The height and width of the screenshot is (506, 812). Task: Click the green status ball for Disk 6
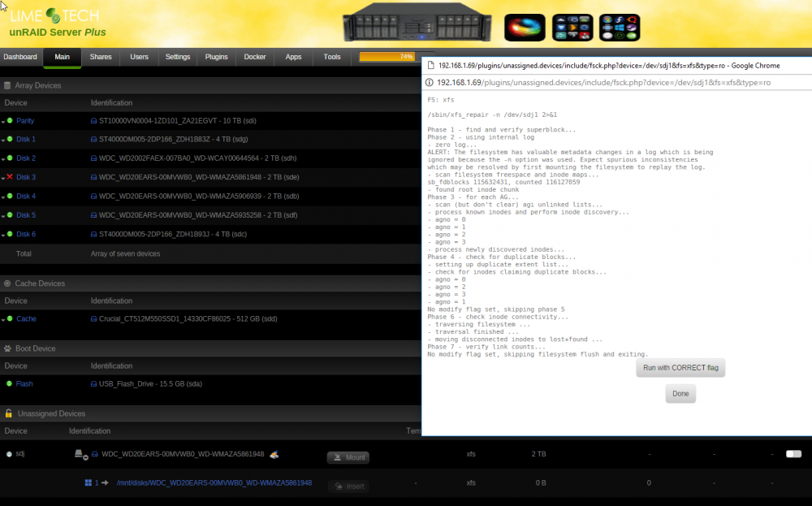click(10, 234)
